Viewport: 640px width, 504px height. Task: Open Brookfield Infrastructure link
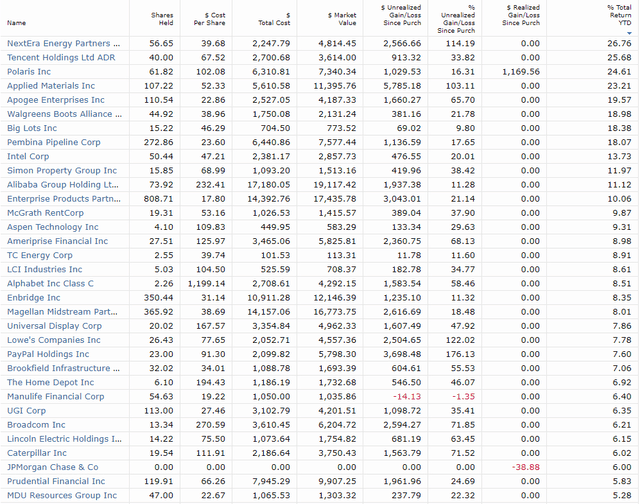click(63, 368)
